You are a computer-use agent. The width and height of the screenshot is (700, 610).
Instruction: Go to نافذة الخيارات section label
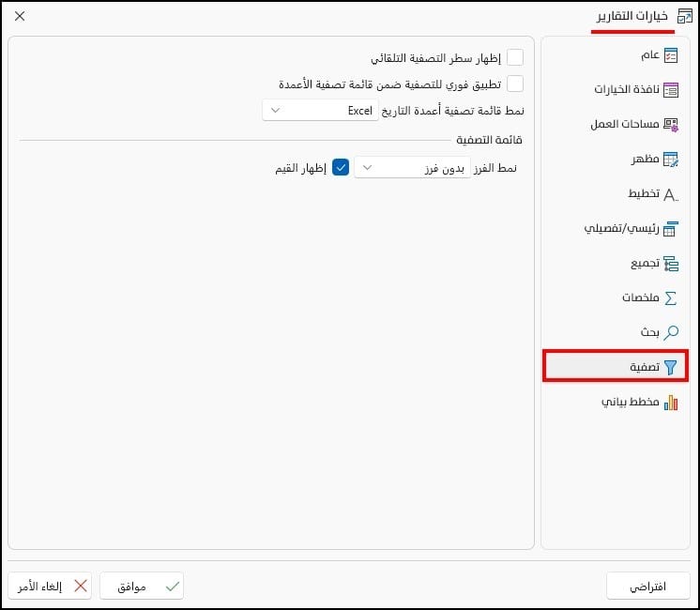[x=626, y=89]
